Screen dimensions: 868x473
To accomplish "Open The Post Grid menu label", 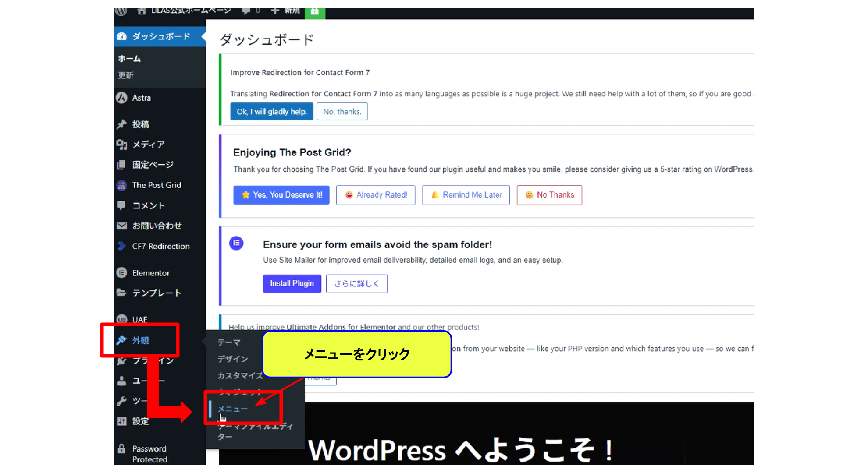I will (157, 185).
